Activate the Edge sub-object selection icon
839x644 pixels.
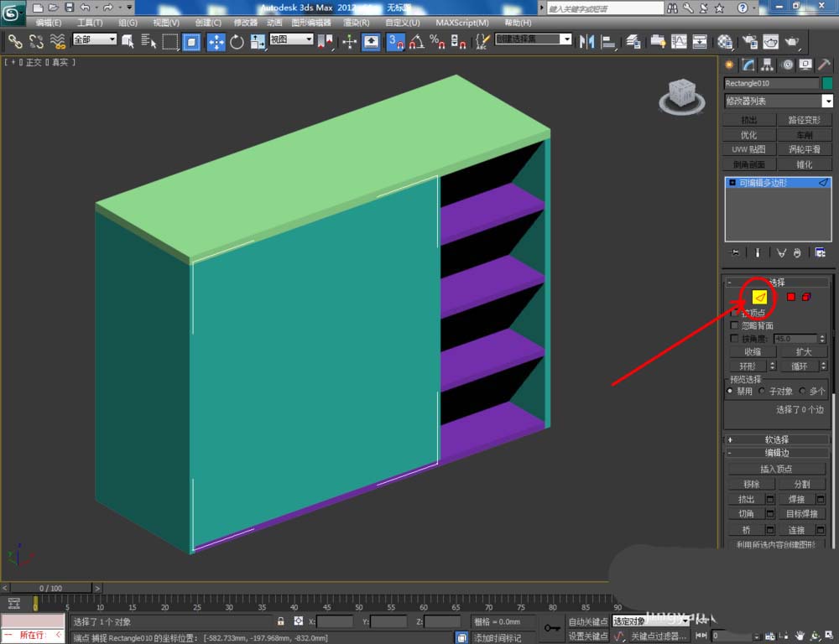[x=759, y=297]
